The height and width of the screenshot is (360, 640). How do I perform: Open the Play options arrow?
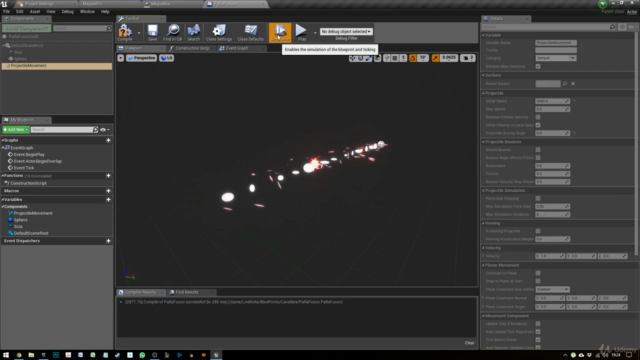315,33
